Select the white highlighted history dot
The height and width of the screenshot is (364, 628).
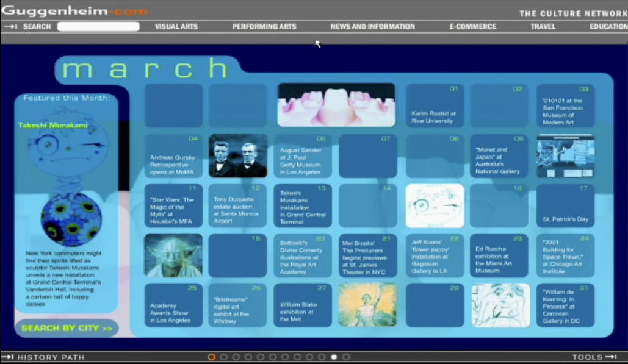pos(334,357)
